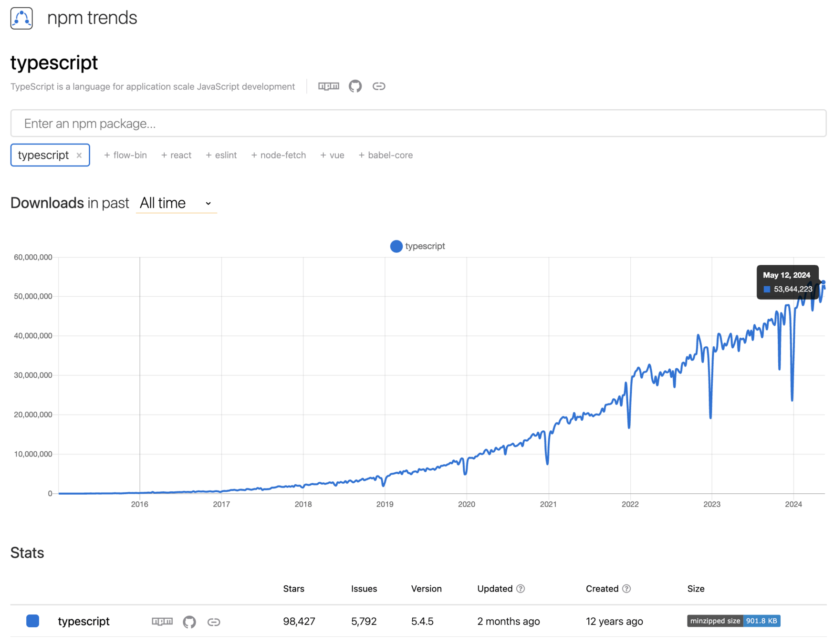Add node-fetch to the comparison

278,155
